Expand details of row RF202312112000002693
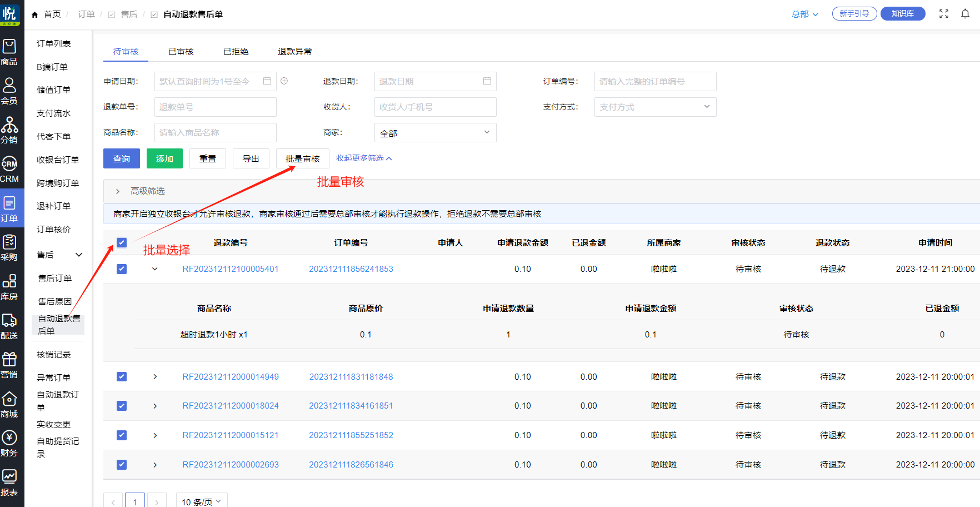This screenshot has width=980, height=507. tap(155, 465)
